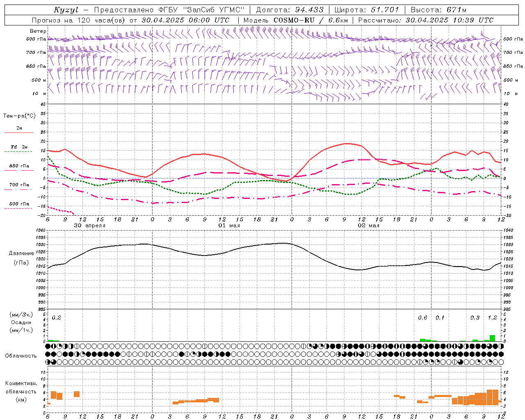Select the forecast start time 30.04.2025 06:00 UTC
Viewport: 525px width, 420px height.
coord(185,20)
